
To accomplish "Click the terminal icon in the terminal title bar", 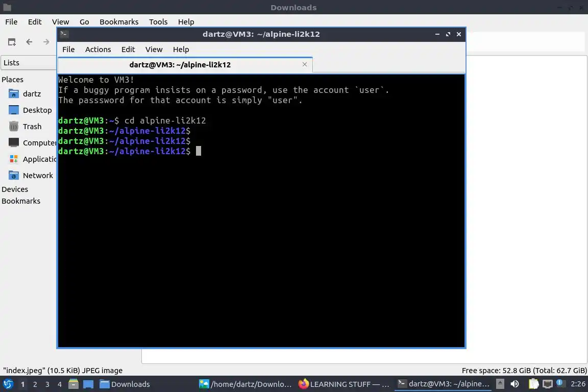I will (x=64, y=34).
